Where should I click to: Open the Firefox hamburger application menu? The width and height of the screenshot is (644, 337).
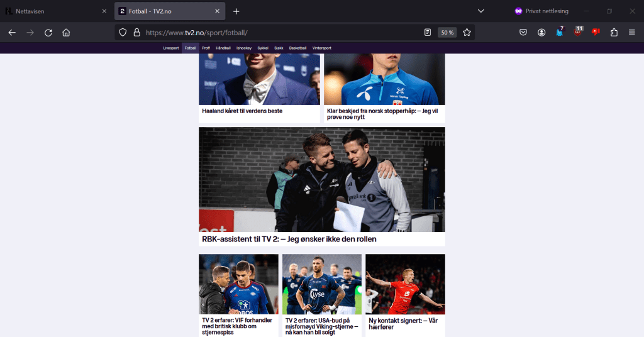click(632, 33)
